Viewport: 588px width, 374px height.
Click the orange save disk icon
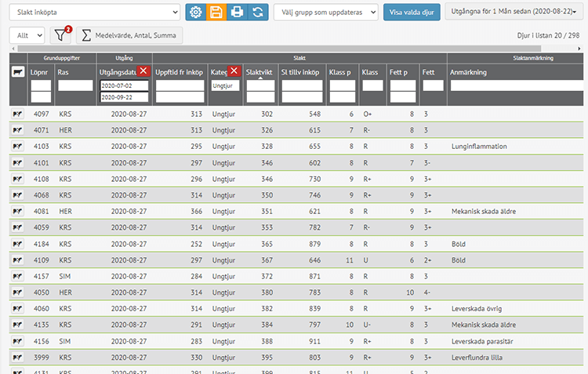tap(216, 13)
